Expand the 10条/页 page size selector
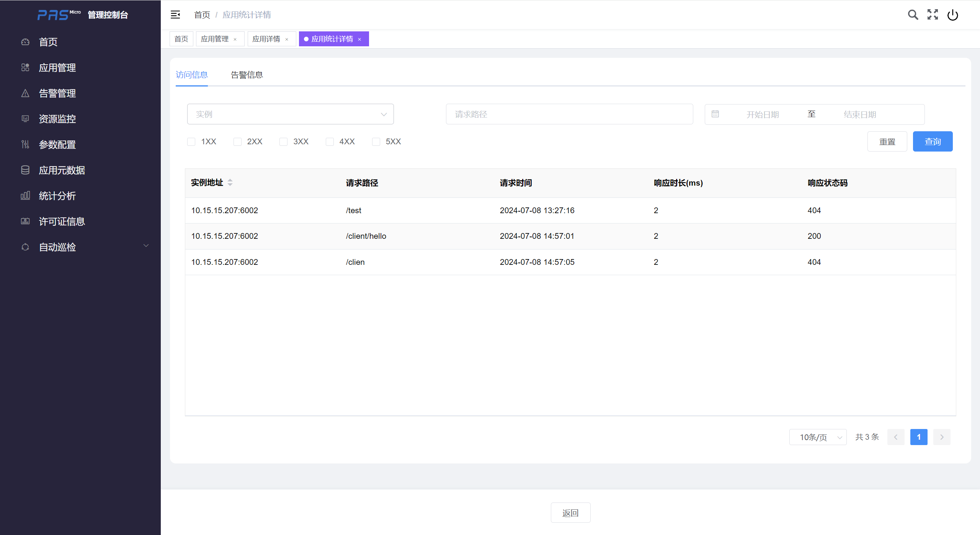Viewport: 980px width, 535px height. pyautogui.click(x=818, y=437)
